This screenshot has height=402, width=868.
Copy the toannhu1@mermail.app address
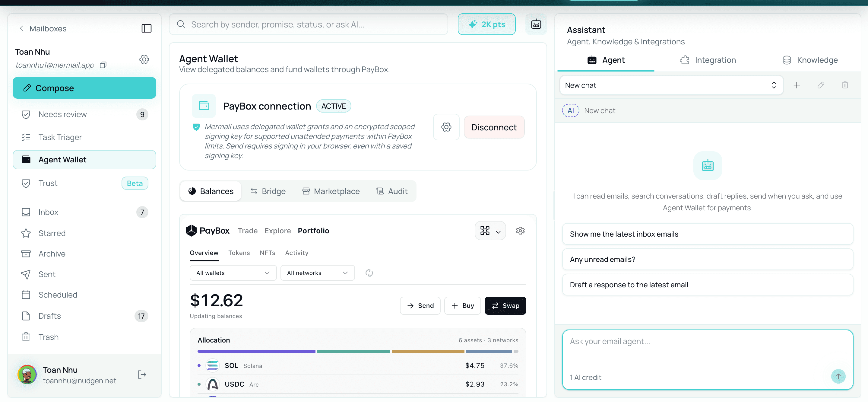click(x=103, y=65)
